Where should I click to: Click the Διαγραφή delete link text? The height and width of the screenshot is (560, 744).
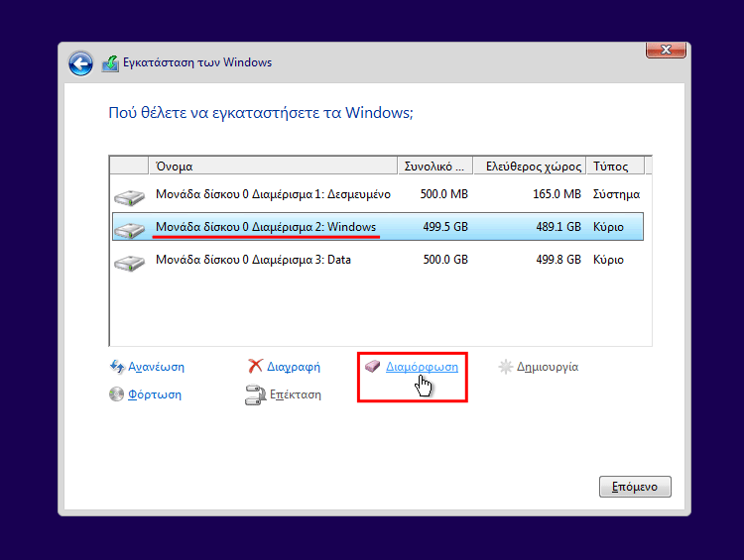pos(293,367)
